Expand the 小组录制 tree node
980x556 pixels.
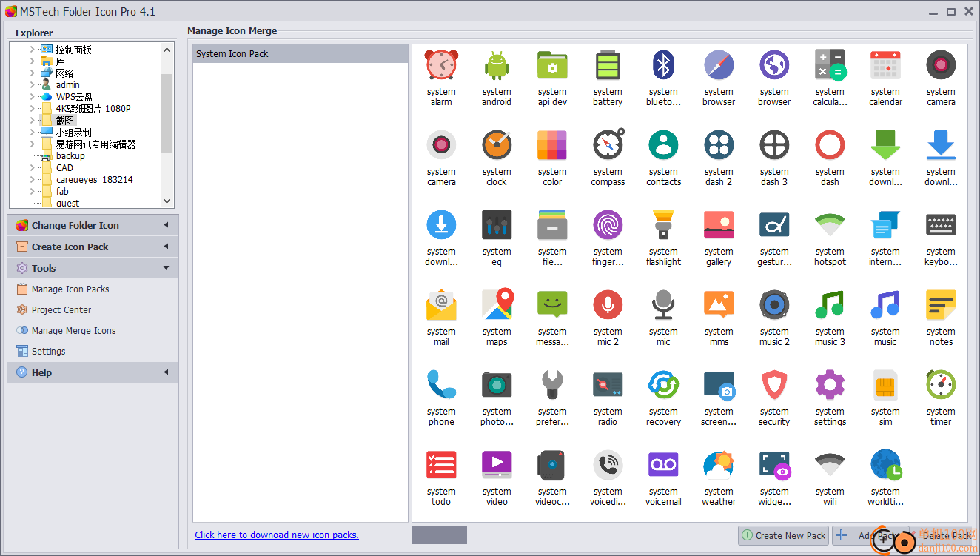33,133
